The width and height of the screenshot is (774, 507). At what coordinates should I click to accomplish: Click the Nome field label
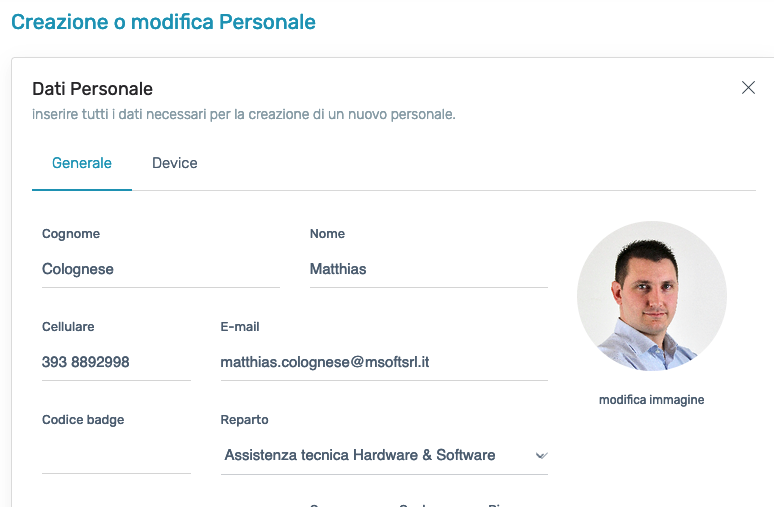point(327,234)
